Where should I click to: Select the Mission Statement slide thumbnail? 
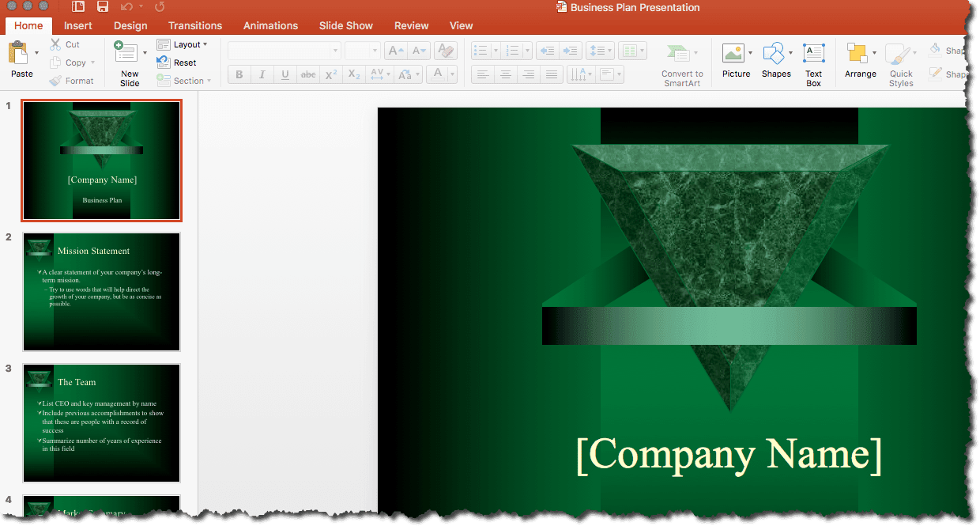tap(102, 291)
